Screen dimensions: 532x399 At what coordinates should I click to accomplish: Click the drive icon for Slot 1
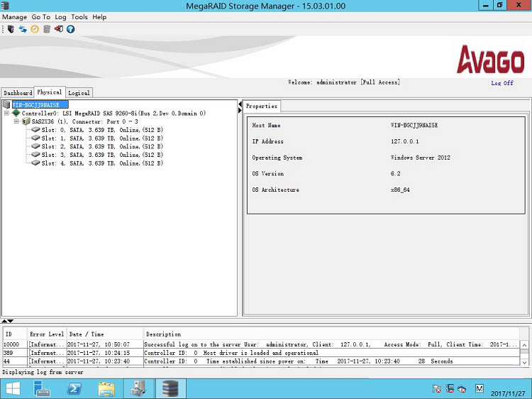(x=35, y=138)
